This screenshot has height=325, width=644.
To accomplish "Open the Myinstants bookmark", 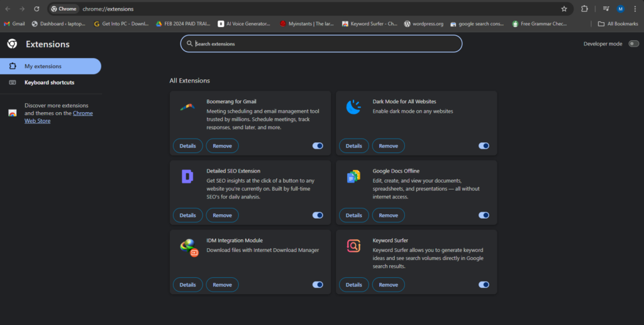I will (x=306, y=24).
